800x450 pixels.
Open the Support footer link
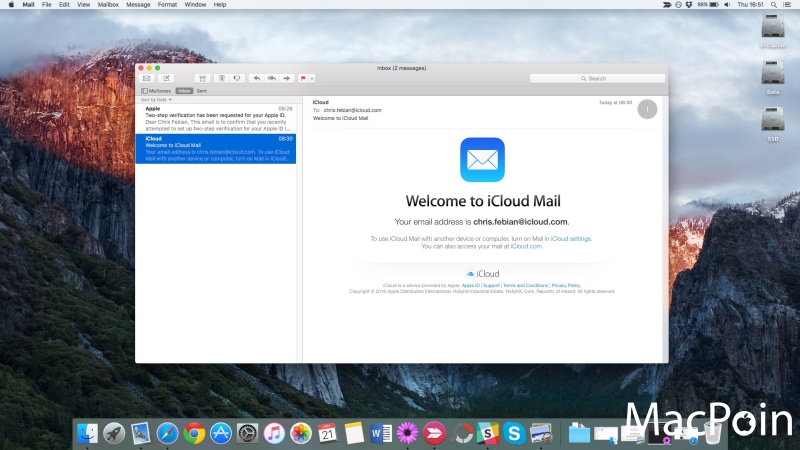(491, 285)
